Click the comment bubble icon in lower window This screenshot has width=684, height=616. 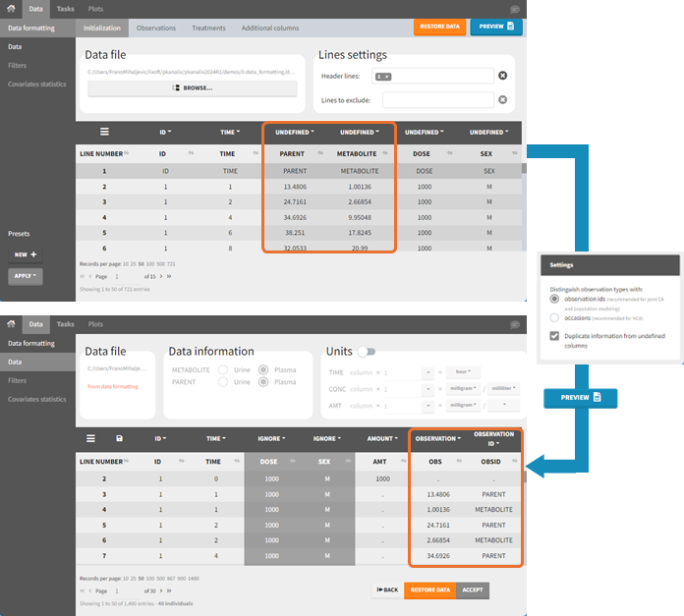[517, 324]
